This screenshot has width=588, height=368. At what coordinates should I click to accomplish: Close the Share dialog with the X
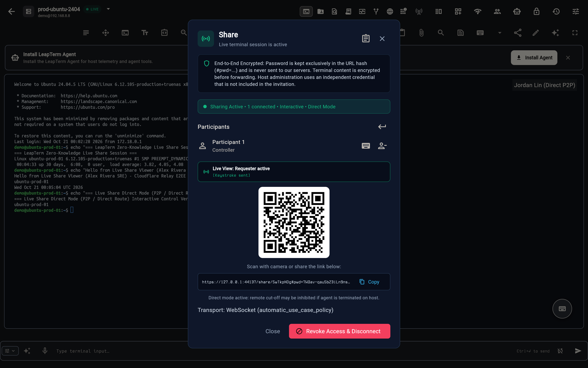point(382,38)
